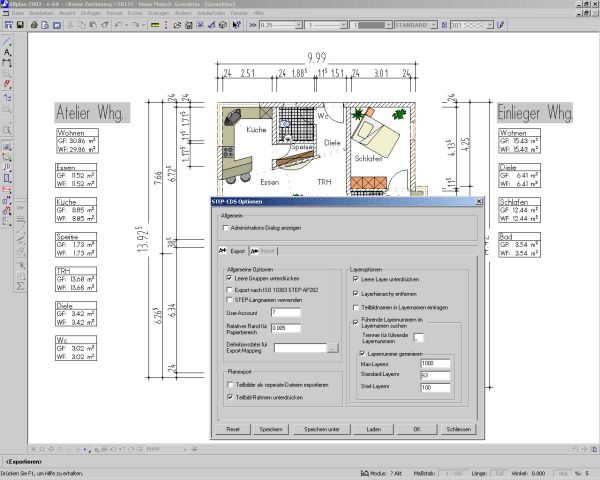Enable 'Export nach ISO 10303 STEP AP202'
Image resolution: width=600 pixels, height=480 pixels.
[229, 290]
